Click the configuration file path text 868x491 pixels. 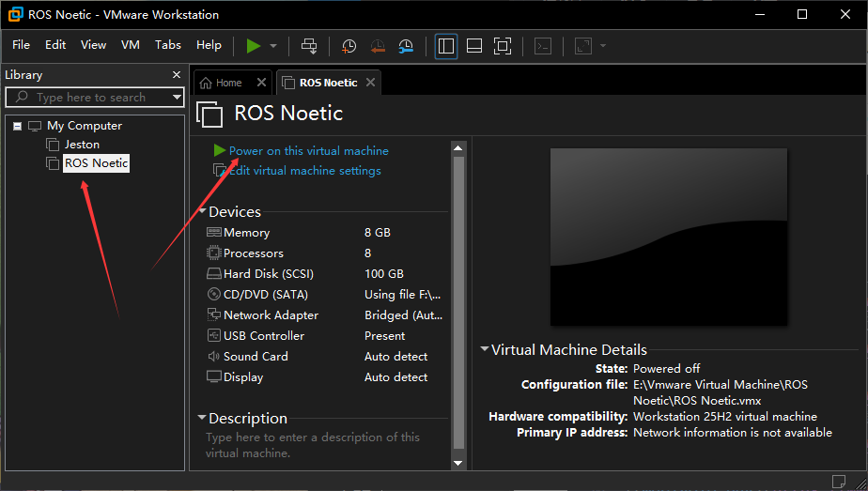721,392
